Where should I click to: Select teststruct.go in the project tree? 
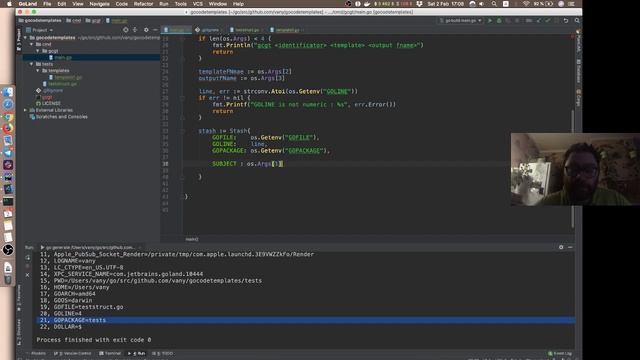62,84
